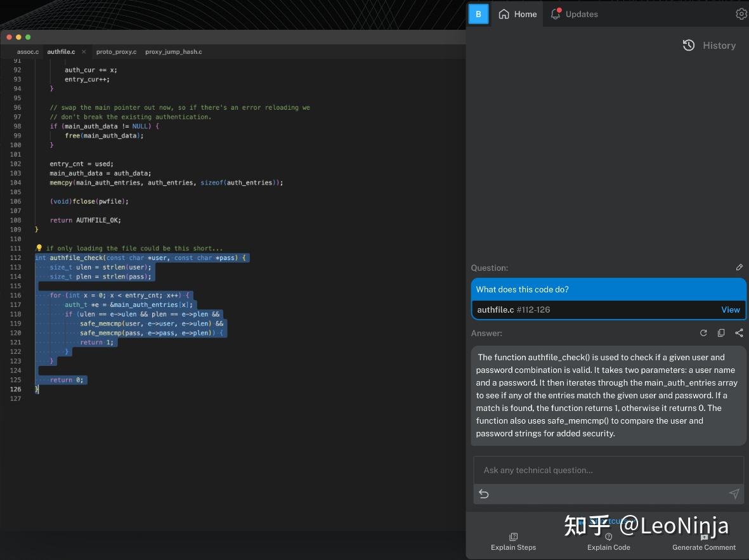Open the proto_proxy.c editor tab
749x560 pixels.
click(x=116, y=51)
